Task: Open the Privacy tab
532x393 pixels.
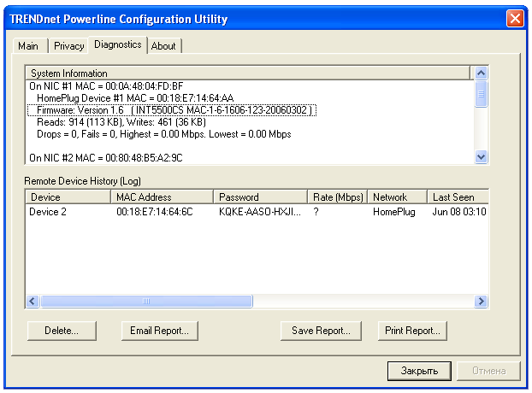Action: (69, 46)
